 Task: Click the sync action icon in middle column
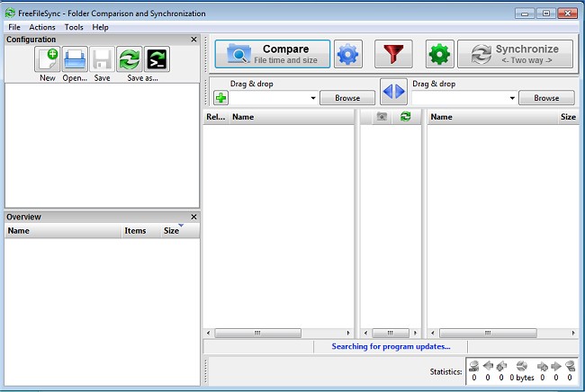point(405,117)
